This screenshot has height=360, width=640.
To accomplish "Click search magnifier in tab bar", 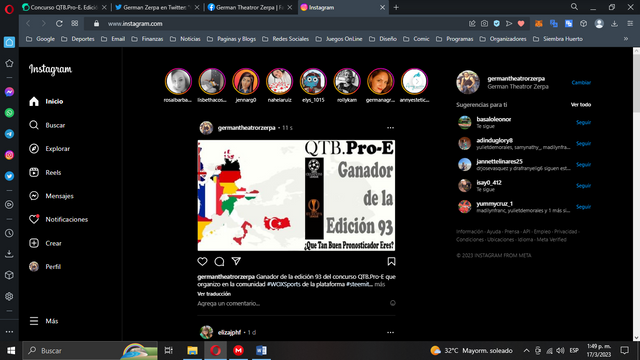I will (x=574, y=7).
